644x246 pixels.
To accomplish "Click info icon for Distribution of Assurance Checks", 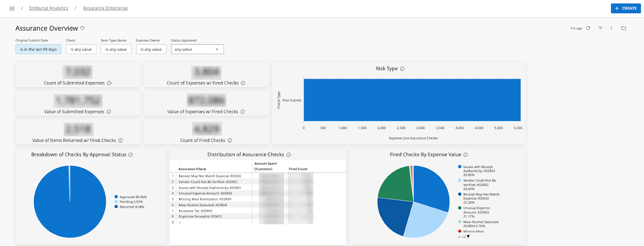I will click(289, 155).
